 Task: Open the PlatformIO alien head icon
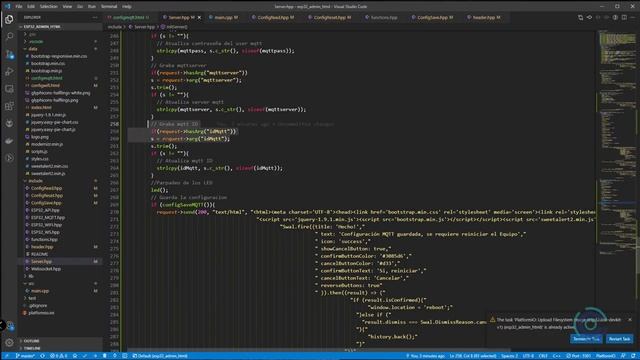[x=9, y=123]
